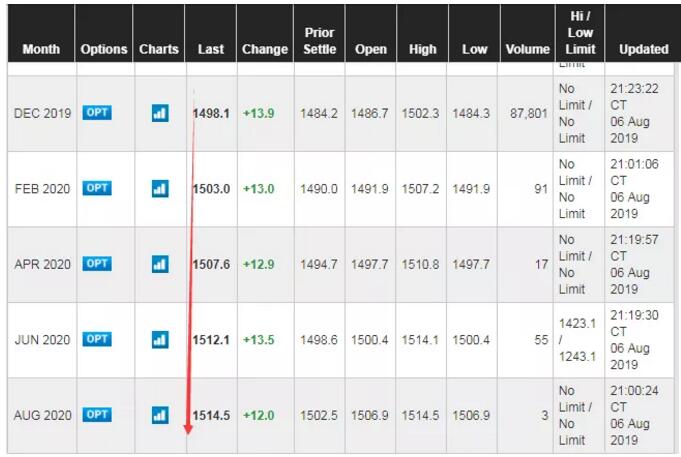Click the JUN 2020 month cell
Viewport: 681px width, 457px height.
42,340
